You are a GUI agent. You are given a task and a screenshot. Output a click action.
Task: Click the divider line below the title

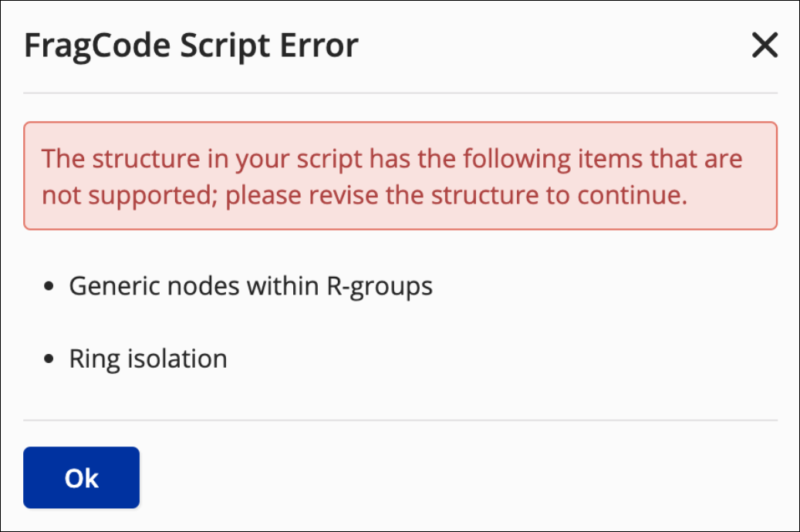coord(400,93)
